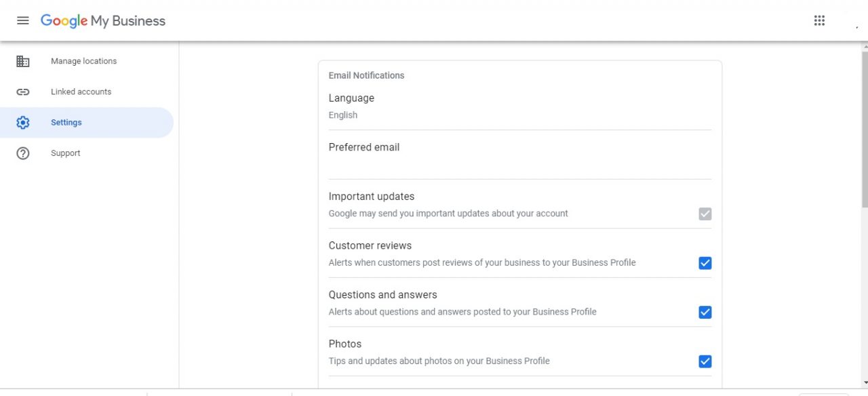Open the Manage locations page
Screen dimensions: 868x396
tap(83, 61)
